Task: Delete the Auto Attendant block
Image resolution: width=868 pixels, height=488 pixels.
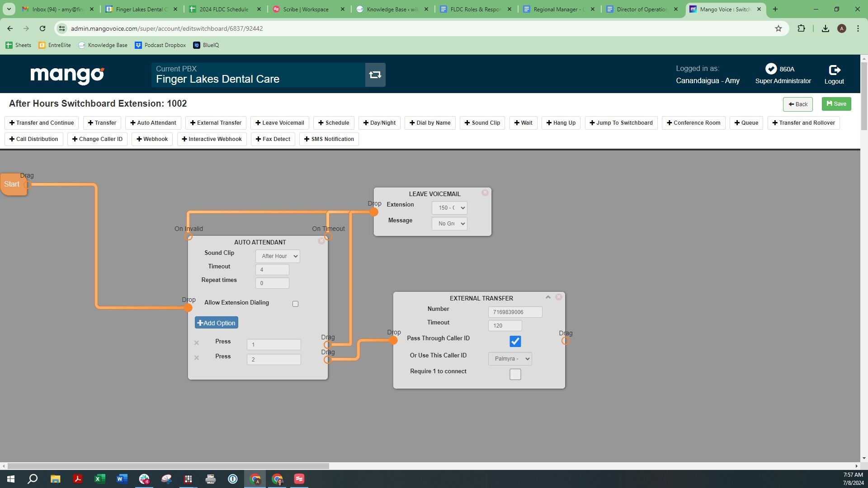Action: [x=321, y=241]
